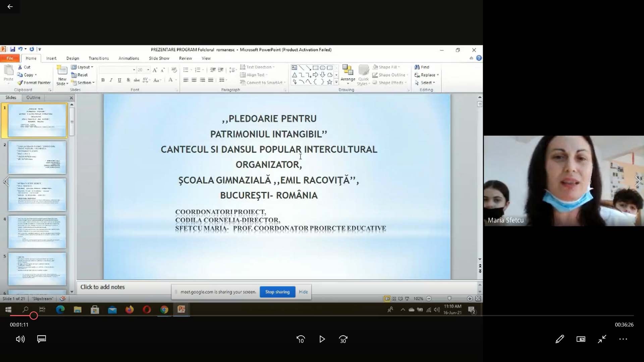Screen dimensions: 644x362
Task: Click the New Slide icon
Action: click(x=62, y=70)
